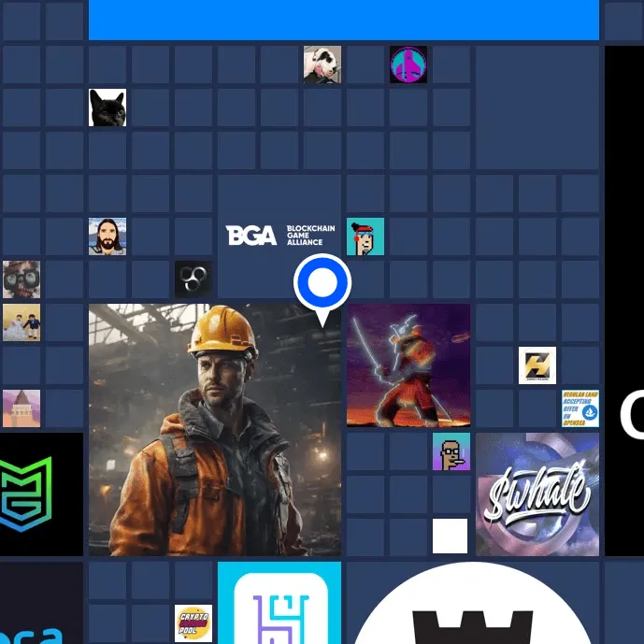Screen dimensions: 644x644
Task: Open the three-ring swirl logo tile
Action: pyautogui.click(x=193, y=279)
